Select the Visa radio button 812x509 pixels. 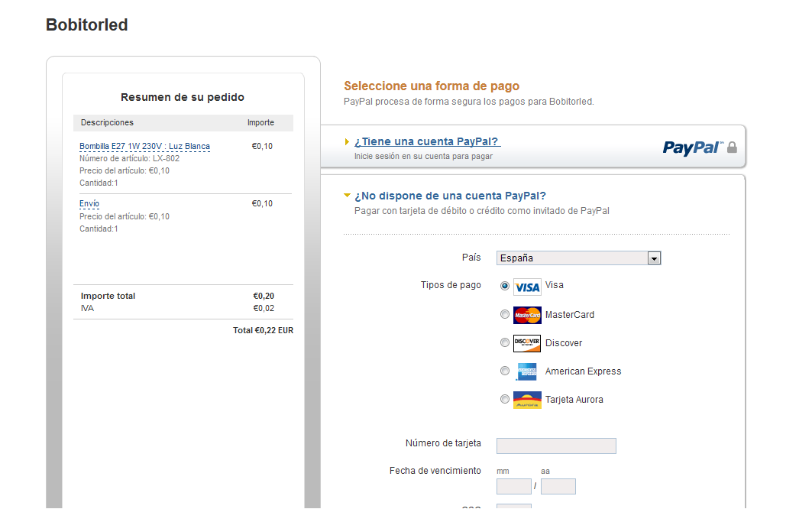coord(505,286)
